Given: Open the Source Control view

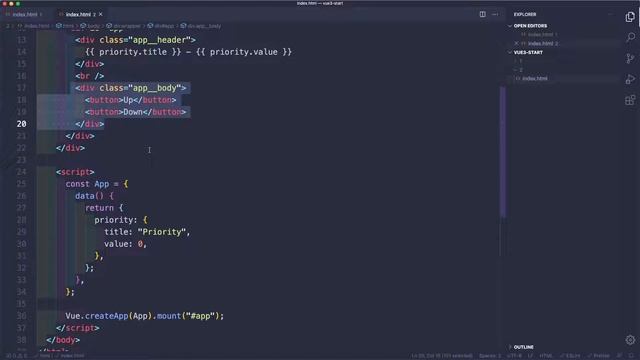Looking at the screenshot, I should click(x=630, y=58).
